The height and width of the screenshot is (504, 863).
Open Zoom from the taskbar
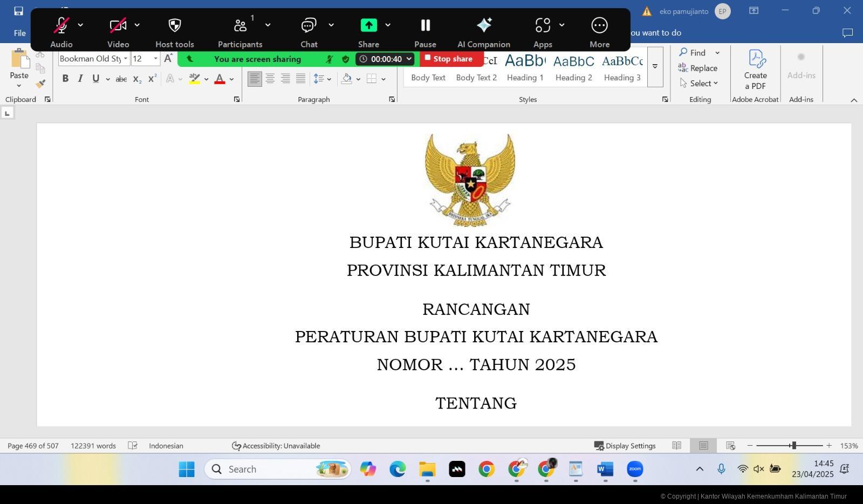(x=635, y=470)
